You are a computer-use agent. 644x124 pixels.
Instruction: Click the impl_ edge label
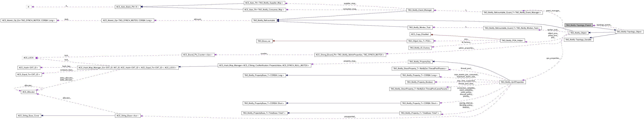click(x=66, y=19)
